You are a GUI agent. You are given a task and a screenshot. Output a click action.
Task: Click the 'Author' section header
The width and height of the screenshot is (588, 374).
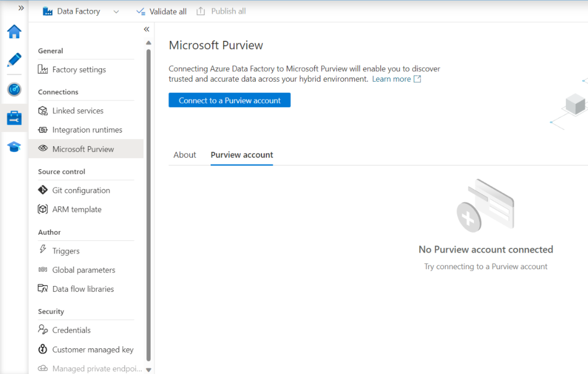pyautogui.click(x=49, y=232)
